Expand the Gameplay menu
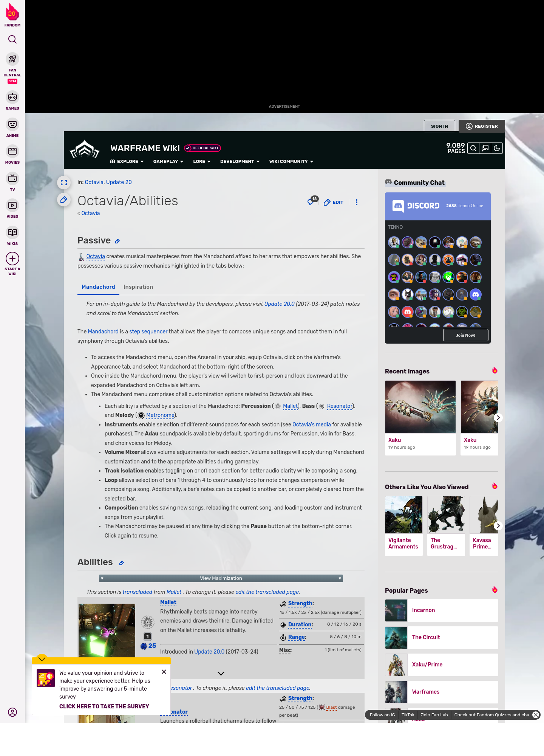The height and width of the screenshot is (756, 544). 168,161
